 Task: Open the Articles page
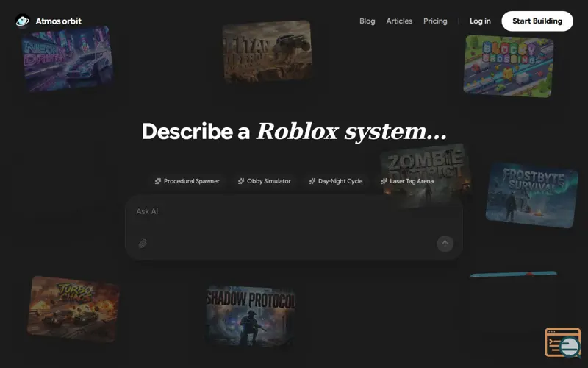pyautogui.click(x=399, y=21)
